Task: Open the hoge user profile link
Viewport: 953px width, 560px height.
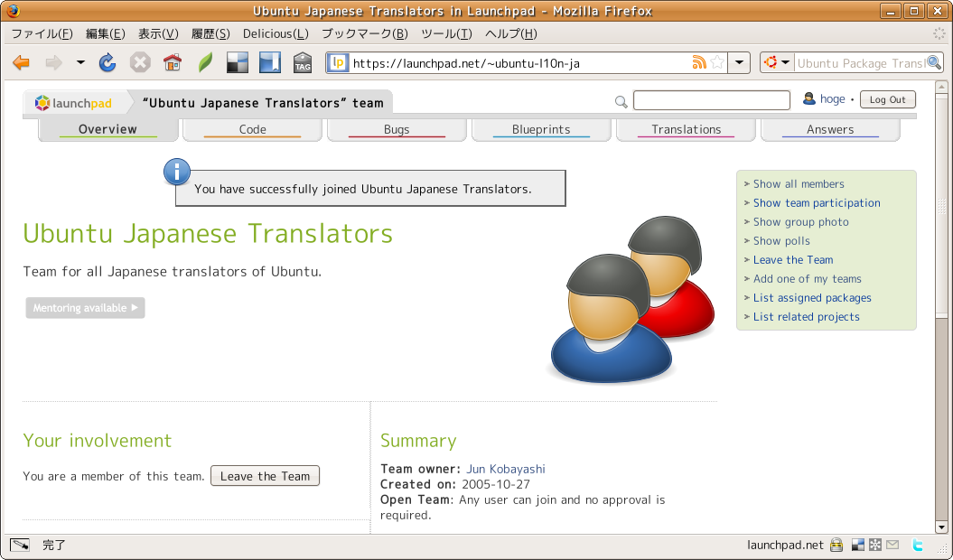Action: click(x=833, y=99)
